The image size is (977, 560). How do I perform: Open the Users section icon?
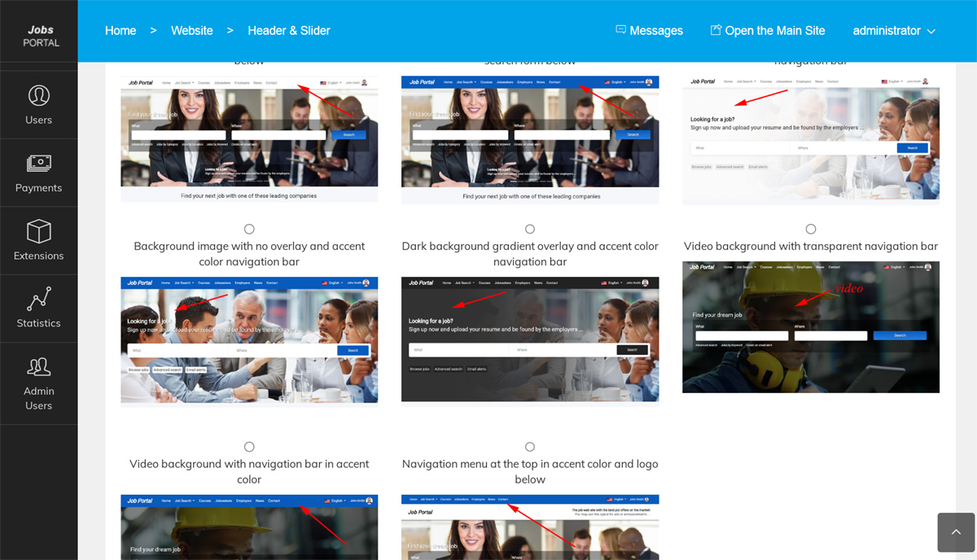point(38,95)
